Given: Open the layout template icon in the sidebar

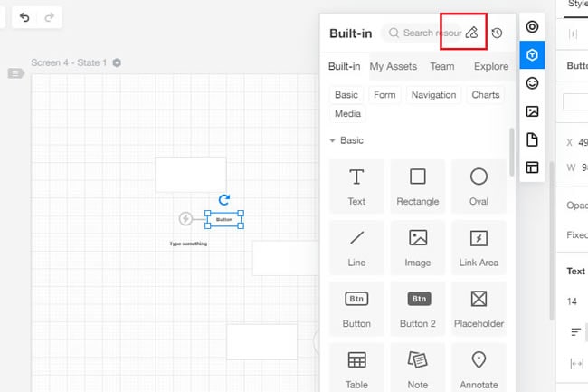Looking at the screenshot, I should pos(532,167).
